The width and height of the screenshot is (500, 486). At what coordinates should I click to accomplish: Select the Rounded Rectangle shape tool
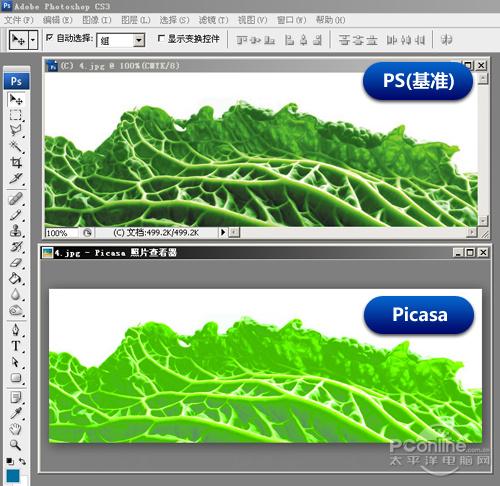point(15,378)
